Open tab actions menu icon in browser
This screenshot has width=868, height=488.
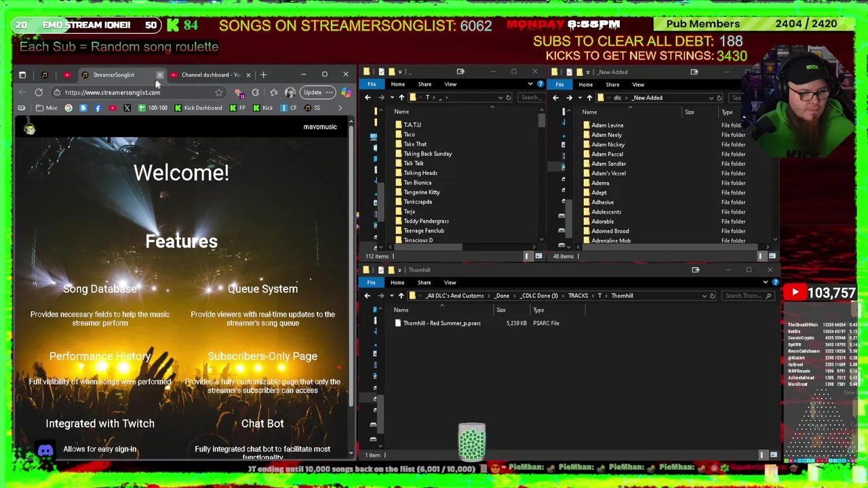coord(22,75)
